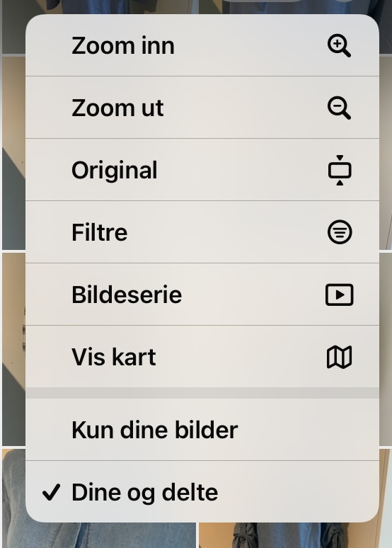Image resolution: width=392 pixels, height=548 pixels.
Task: Click the zoom out magnifier icon
Action: click(339, 108)
